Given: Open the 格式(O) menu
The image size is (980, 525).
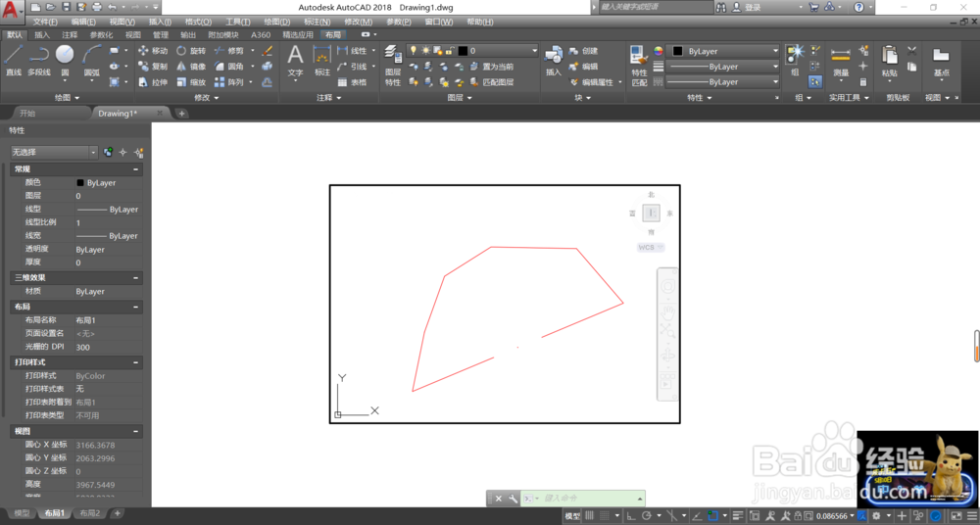Looking at the screenshot, I should pyautogui.click(x=199, y=22).
